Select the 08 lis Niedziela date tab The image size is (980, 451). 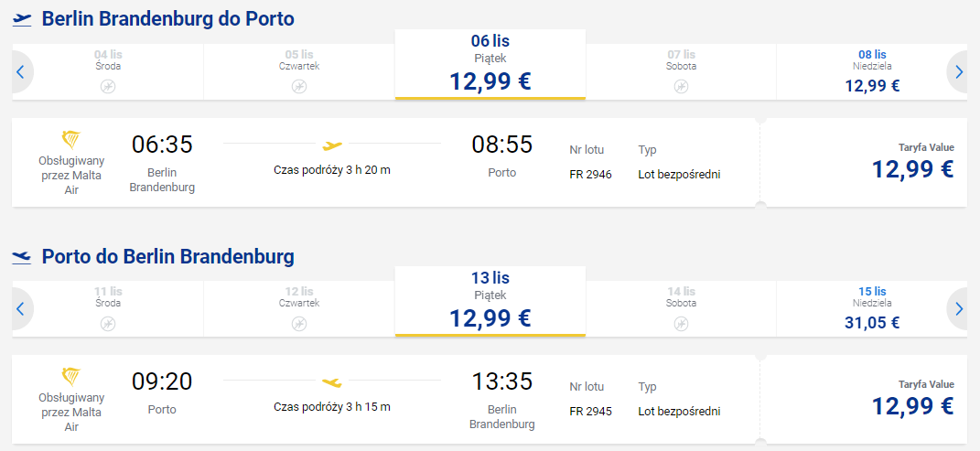click(x=872, y=72)
